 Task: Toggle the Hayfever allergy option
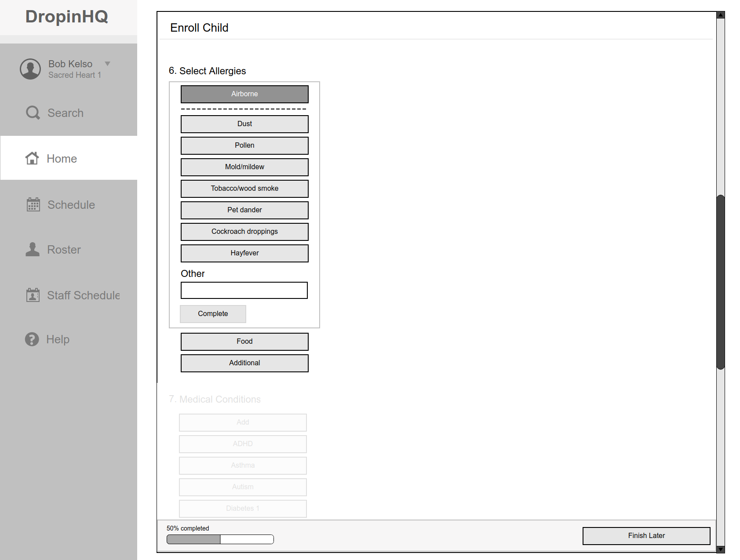pyautogui.click(x=244, y=253)
